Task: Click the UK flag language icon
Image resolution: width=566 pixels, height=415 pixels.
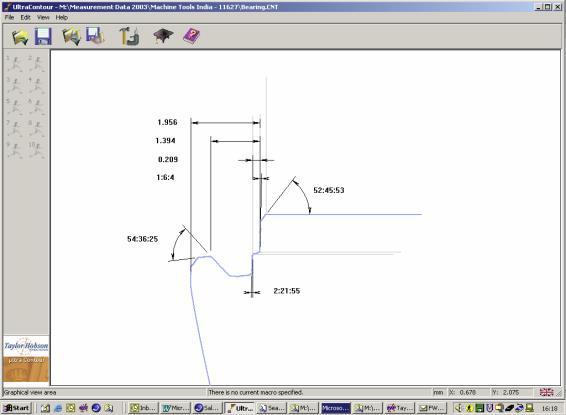Action: tap(546, 392)
